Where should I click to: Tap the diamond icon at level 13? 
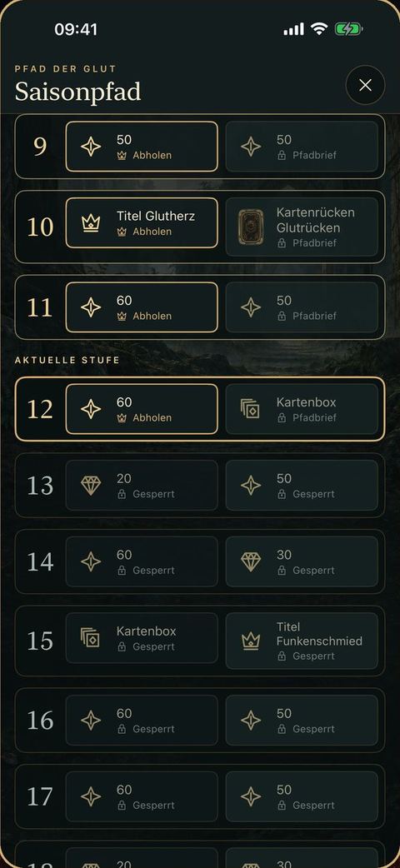[x=91, y=486]
